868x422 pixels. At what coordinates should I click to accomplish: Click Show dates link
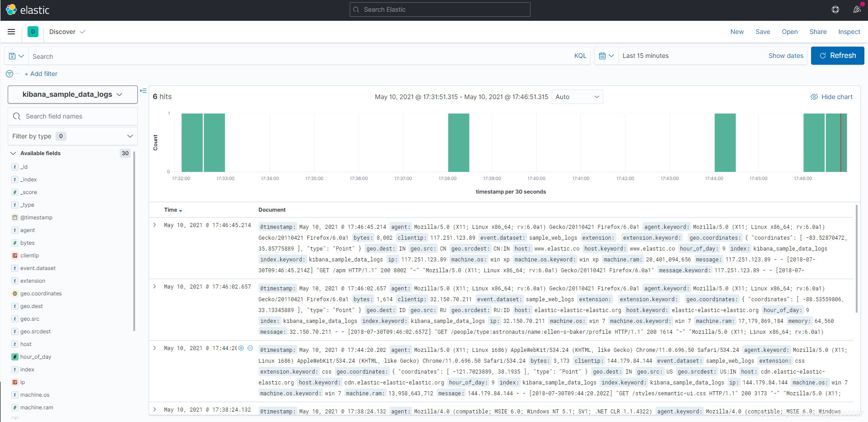(x=786, y=56)
